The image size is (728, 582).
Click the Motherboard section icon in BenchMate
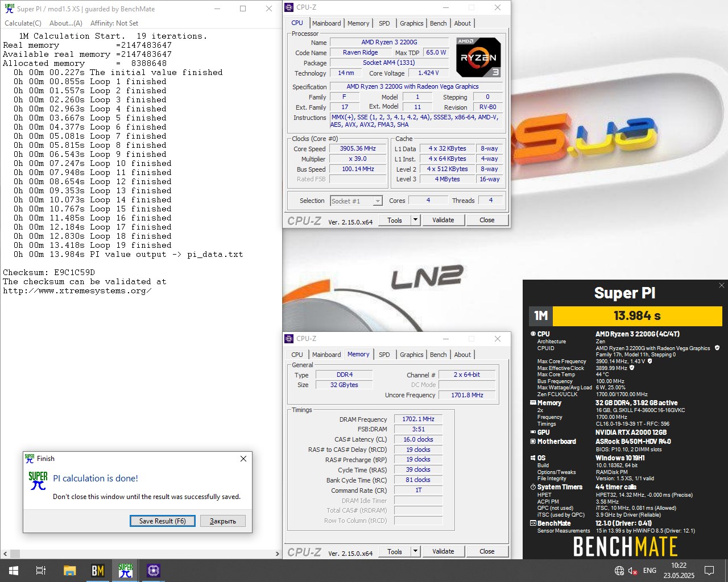(x=533, y=442)
